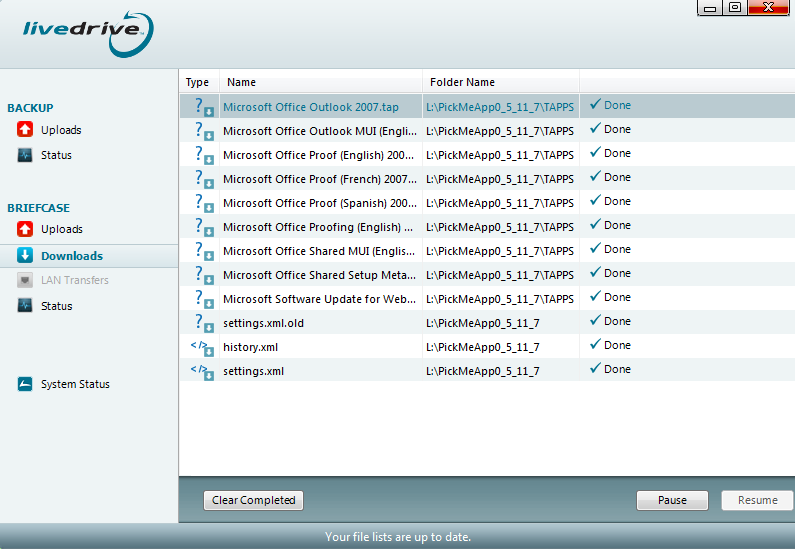
Task: Click the System Status icon
Action: pyautogui.click(x=25, y=384)
